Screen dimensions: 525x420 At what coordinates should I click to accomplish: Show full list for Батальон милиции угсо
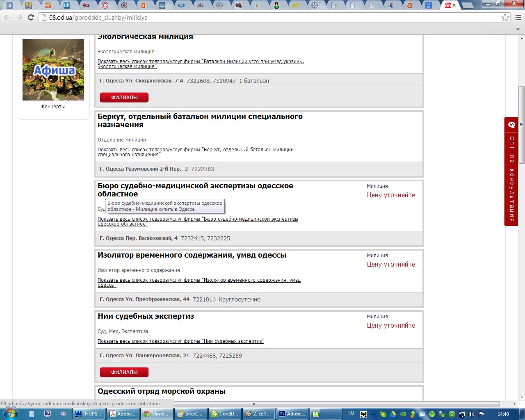pyautogui.click(x=201, y=64)
